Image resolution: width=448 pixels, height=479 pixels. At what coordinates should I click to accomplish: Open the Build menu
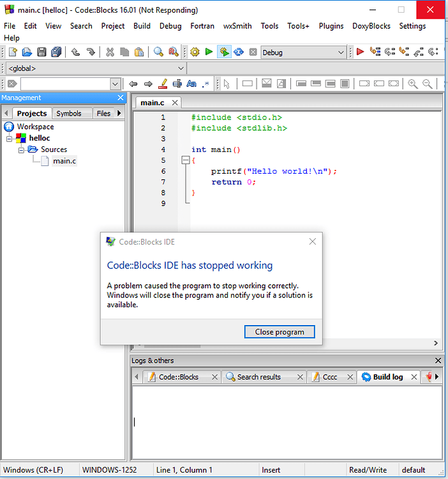click(x=142, y=26)
